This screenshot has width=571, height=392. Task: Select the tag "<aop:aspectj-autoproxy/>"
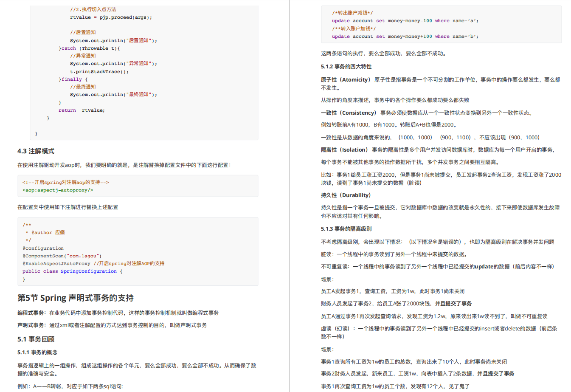click(58, 190)
